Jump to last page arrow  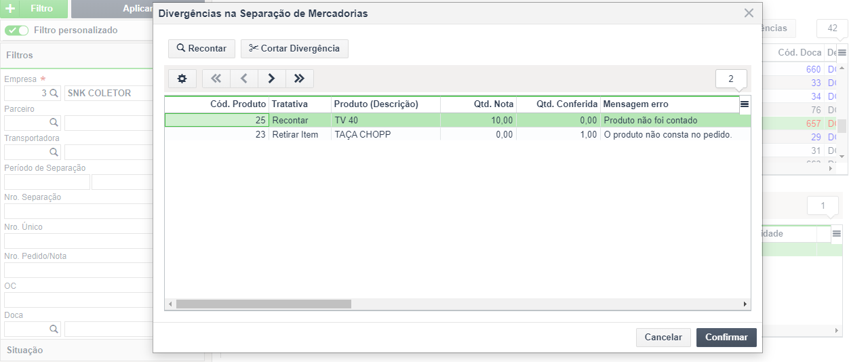[x=300, y=79]
